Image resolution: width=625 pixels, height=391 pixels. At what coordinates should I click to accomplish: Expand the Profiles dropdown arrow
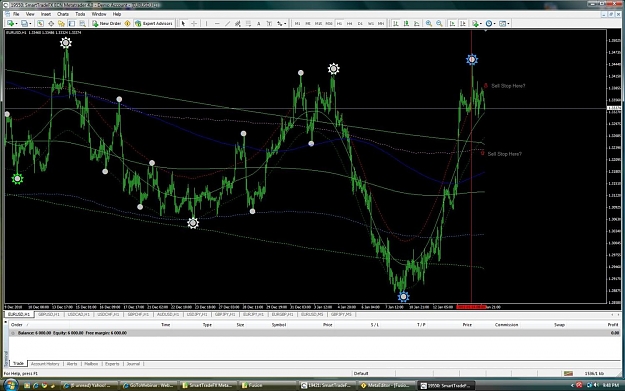pyautogui.click(x=30, y=24)
